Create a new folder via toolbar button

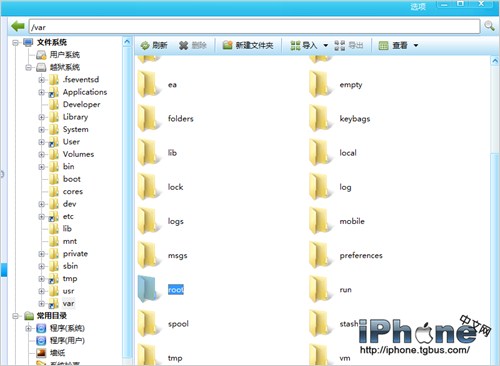tap(248, 45)
